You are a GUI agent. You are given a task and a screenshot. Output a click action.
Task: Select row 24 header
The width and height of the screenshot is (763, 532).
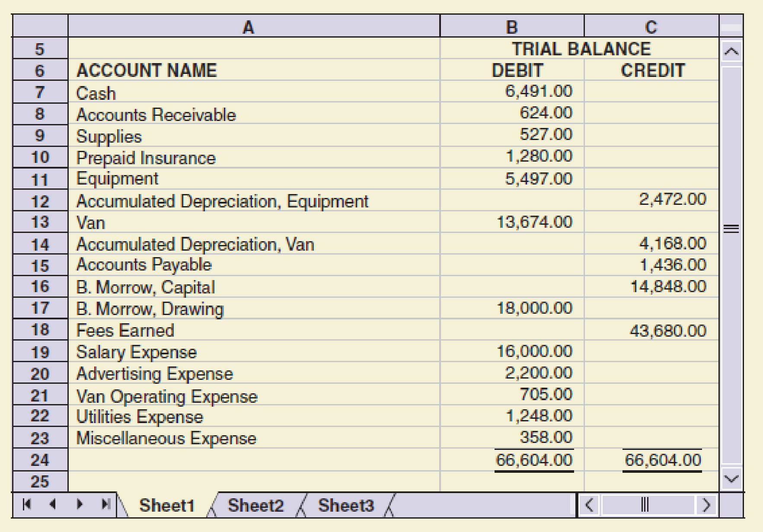40,460
